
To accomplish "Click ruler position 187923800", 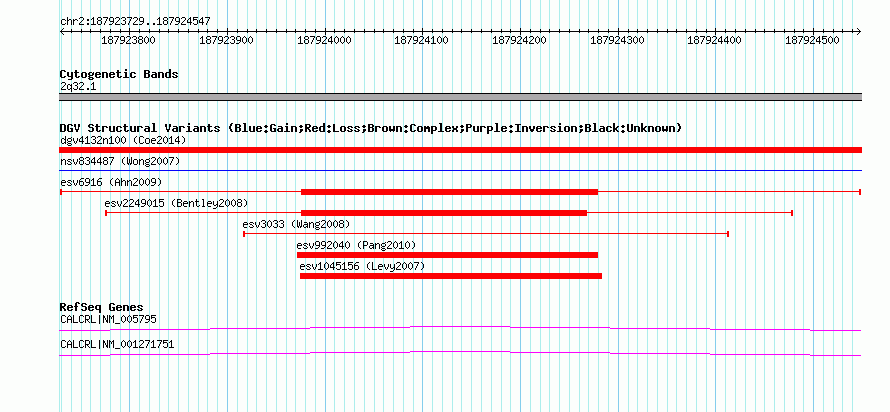I will click(x=128, y=40).
